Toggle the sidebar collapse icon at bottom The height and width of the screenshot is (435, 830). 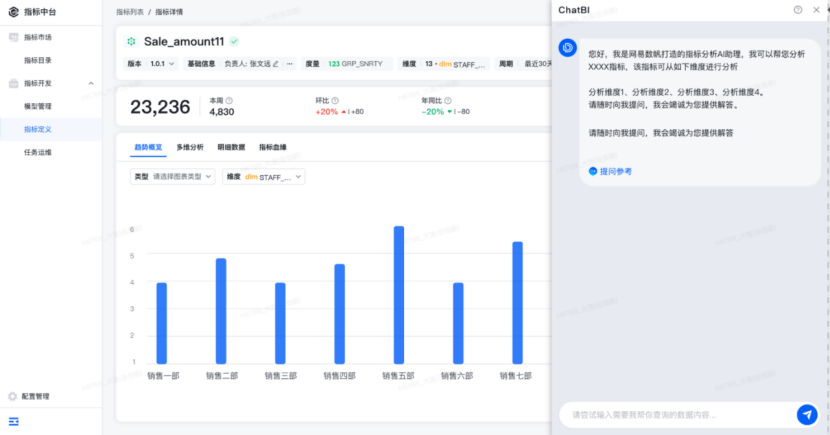tap(14, 421)
